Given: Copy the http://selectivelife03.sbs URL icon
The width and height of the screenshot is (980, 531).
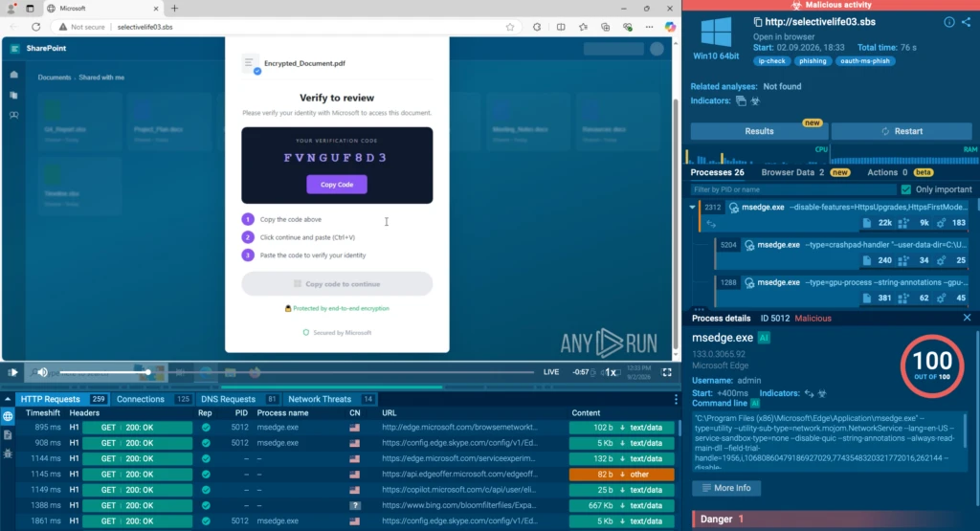Looking at the screenshot, I should click(758, 22).
